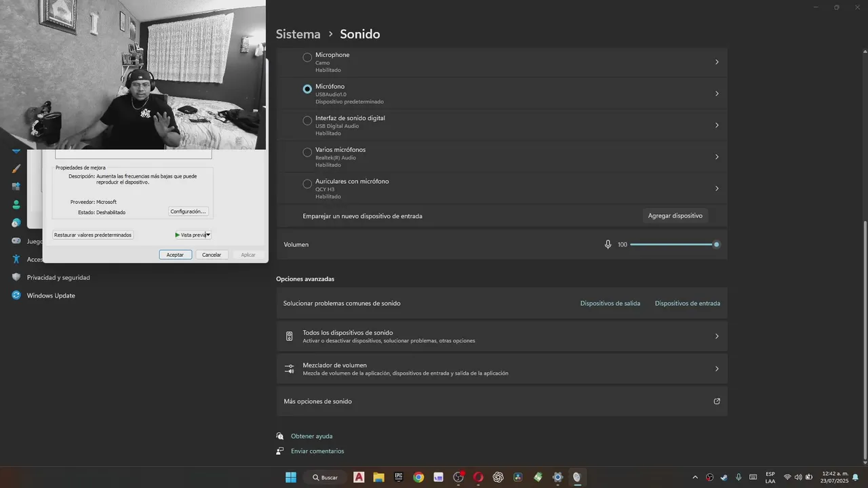This screenshot has width=868, height=488.
Task: Open the notifications bell in the tray
Action: [x=856, y=477]
